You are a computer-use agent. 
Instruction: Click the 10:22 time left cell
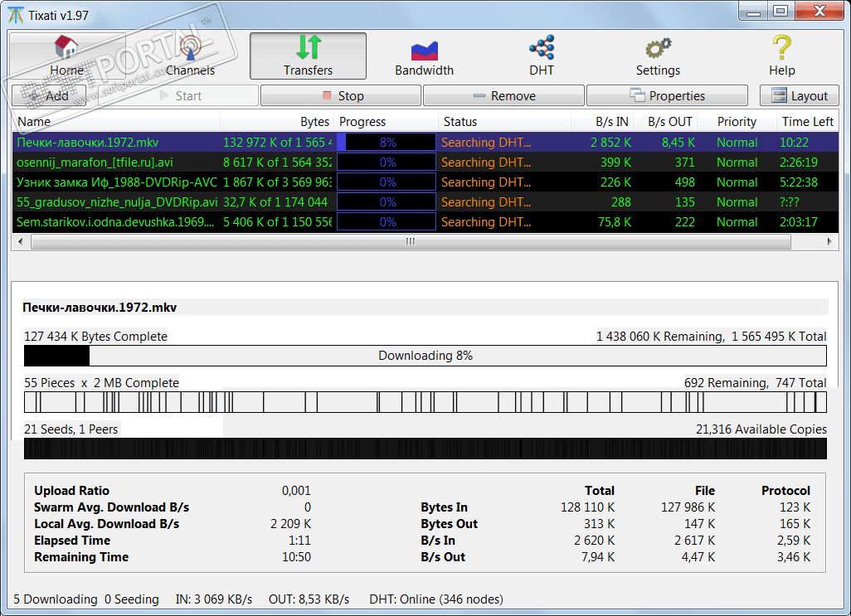[794, 143]
